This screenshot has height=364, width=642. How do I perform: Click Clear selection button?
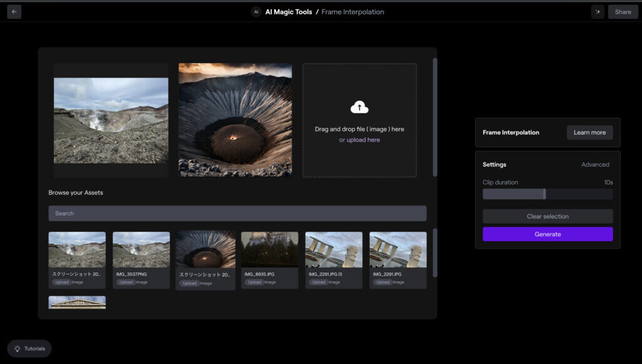click(547, 216)
